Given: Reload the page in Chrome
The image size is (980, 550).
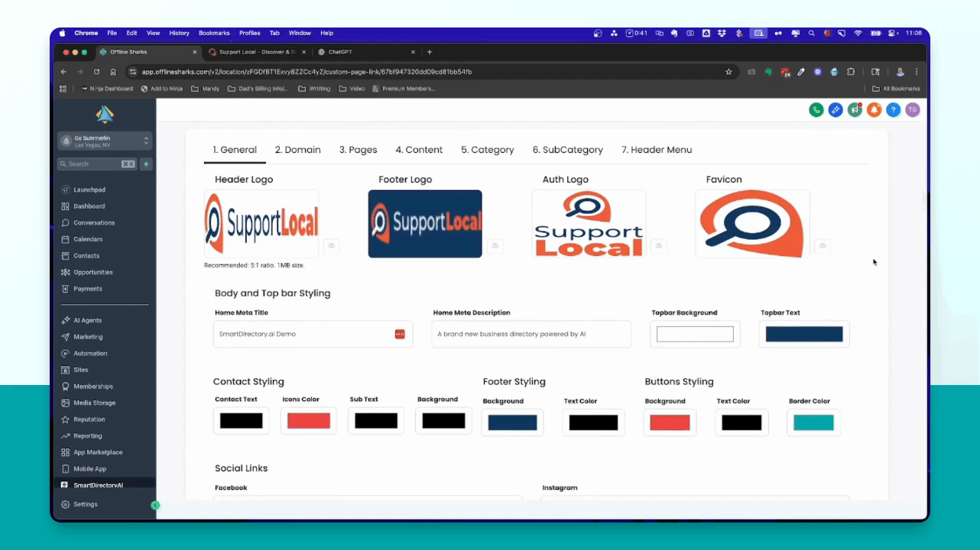Looking at the screenshot, I should click(x=96, y=72).
